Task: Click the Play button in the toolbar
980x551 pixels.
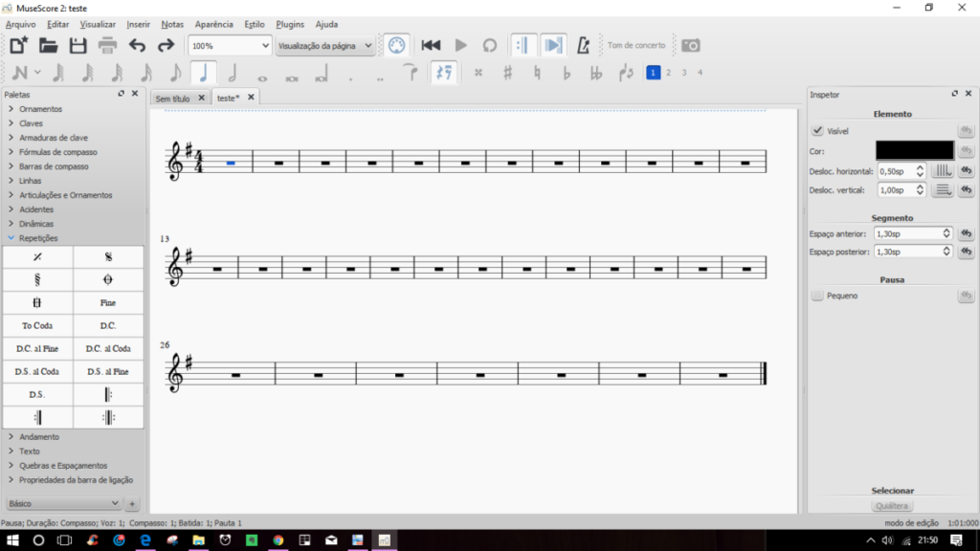Action: pos(460,45)
